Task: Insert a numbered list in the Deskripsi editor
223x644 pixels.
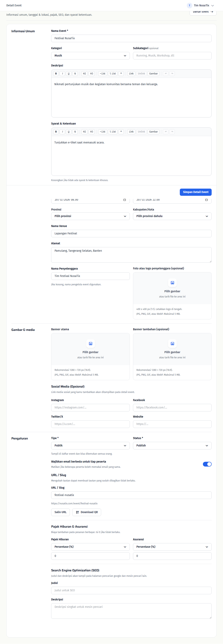Action: [x=113, y=73]
